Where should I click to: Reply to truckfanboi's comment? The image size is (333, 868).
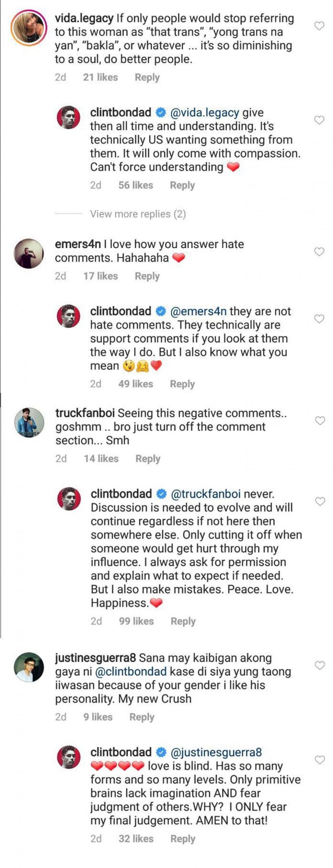(148, 458)
